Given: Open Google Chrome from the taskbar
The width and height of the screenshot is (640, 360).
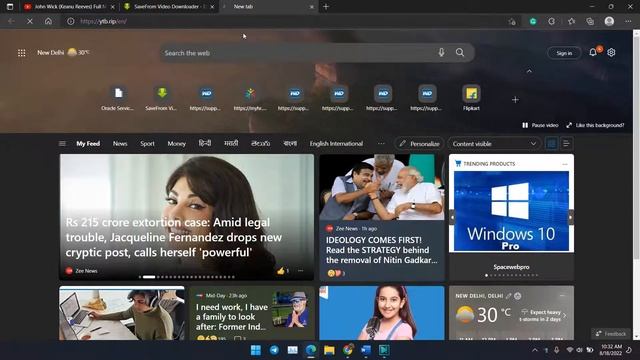Looking at the screenshot, I should [x=348, y=350].
